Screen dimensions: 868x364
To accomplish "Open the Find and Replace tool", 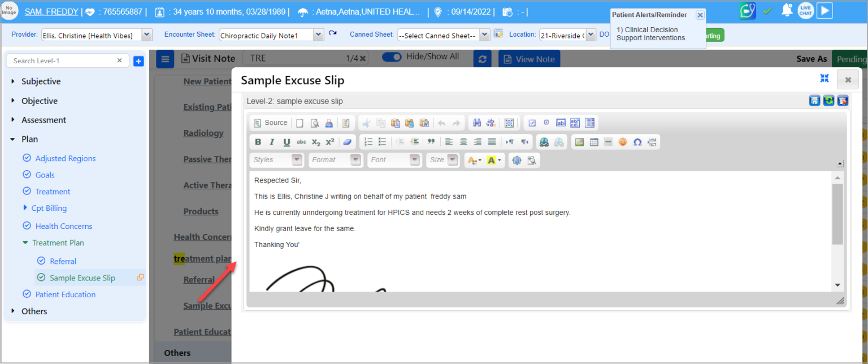I will [x=478, y=123].
